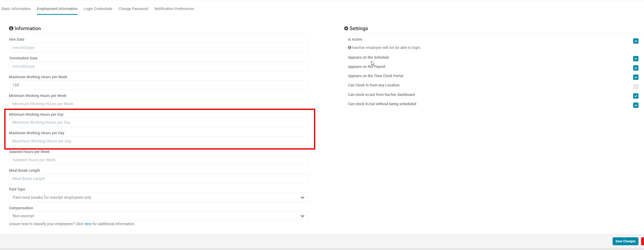Open the Login Credentials tab

pos(98,9)
